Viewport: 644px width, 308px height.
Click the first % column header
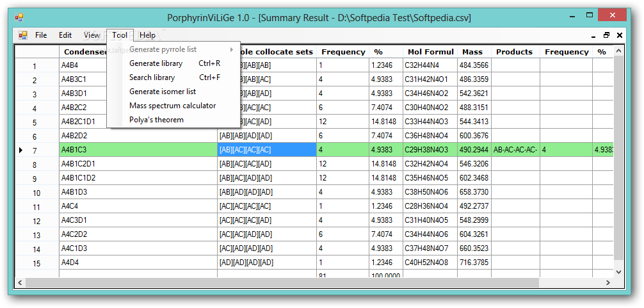pyautogui.click(x=386, y=52)
